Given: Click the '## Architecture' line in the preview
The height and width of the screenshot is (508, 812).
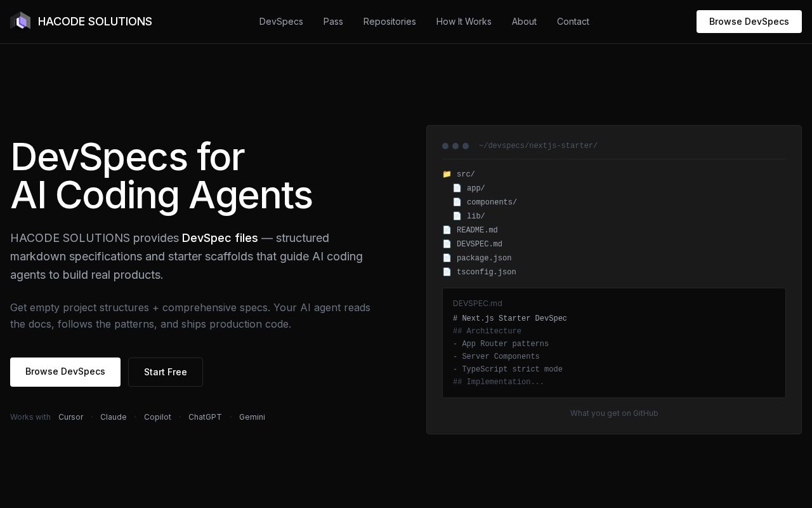Looking at the screenshot, I should click(x=487, y=331).
